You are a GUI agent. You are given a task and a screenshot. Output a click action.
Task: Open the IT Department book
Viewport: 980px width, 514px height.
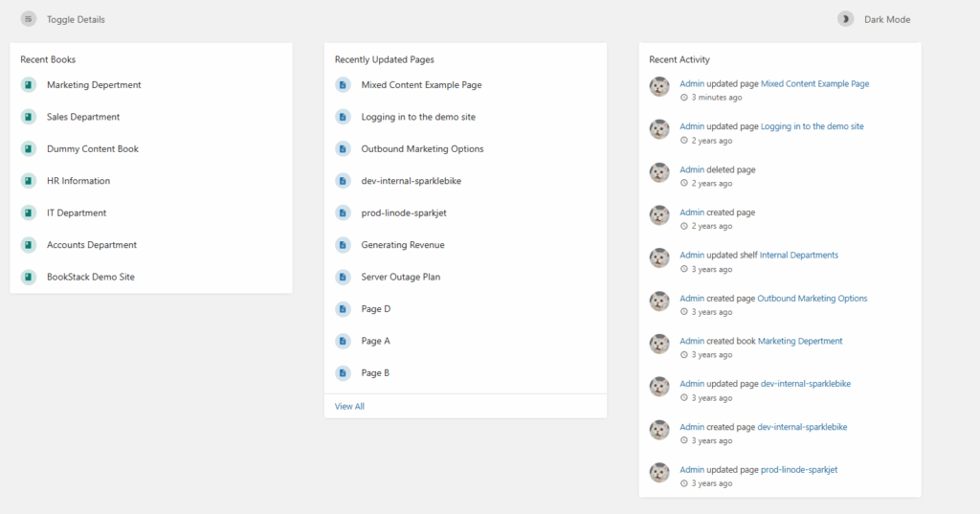point(77,212)
